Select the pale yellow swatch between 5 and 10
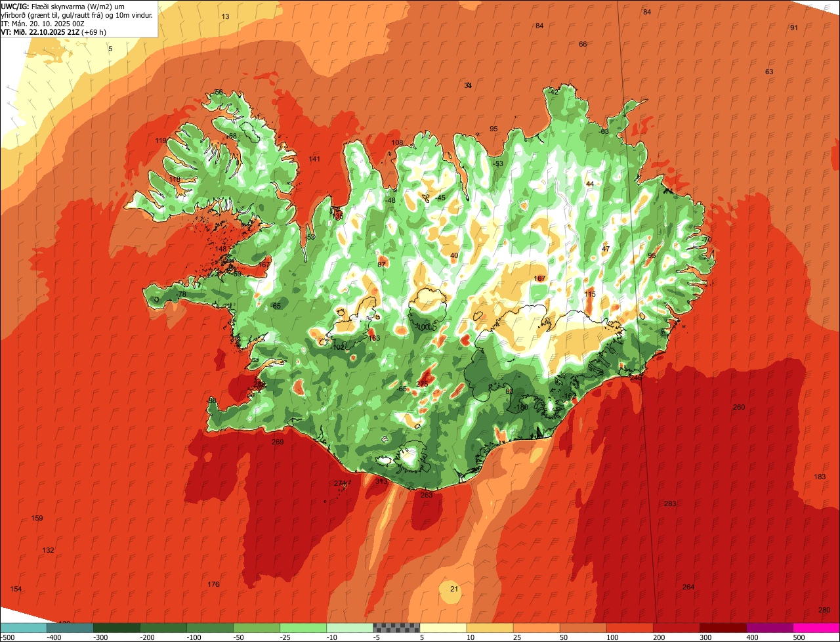The image size is (840, 642). click(x=443, y=628)
